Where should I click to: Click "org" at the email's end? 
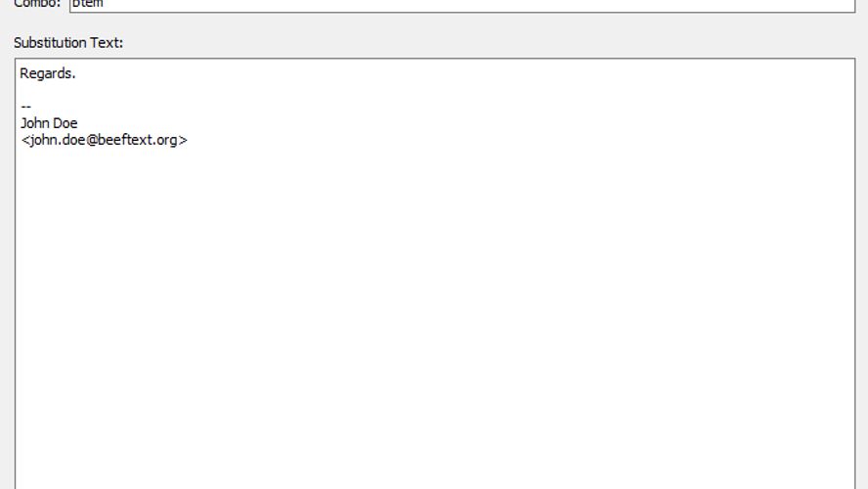[x=166, y=141]
